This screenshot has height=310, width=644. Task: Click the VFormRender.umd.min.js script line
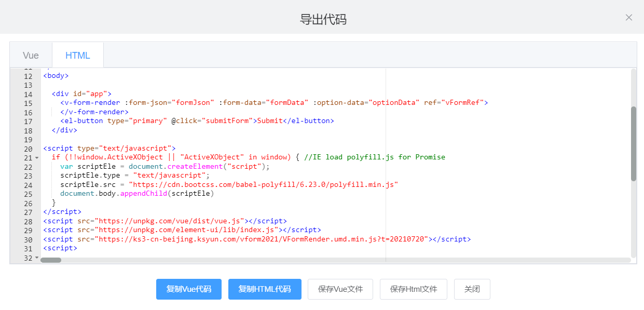257,239
